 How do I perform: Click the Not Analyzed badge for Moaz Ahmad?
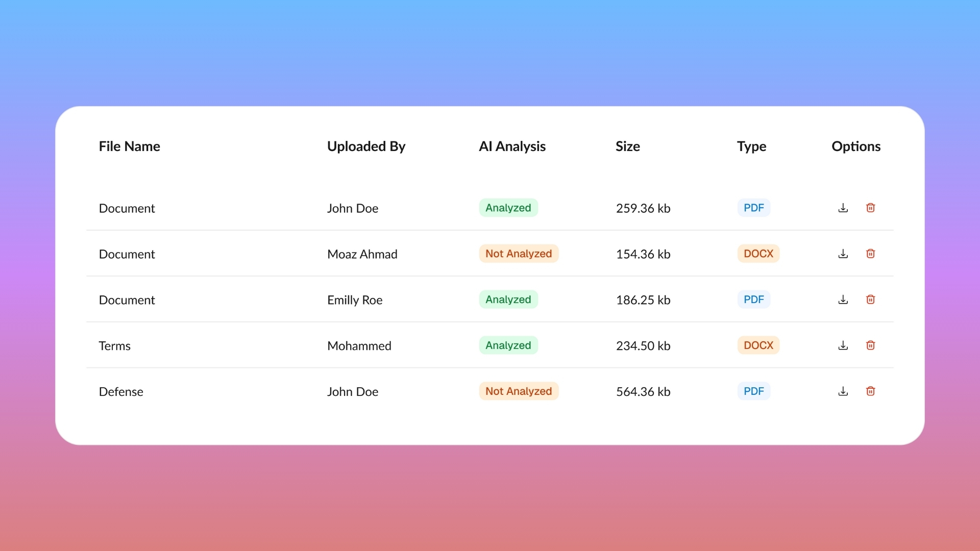(x=519, y=254)
